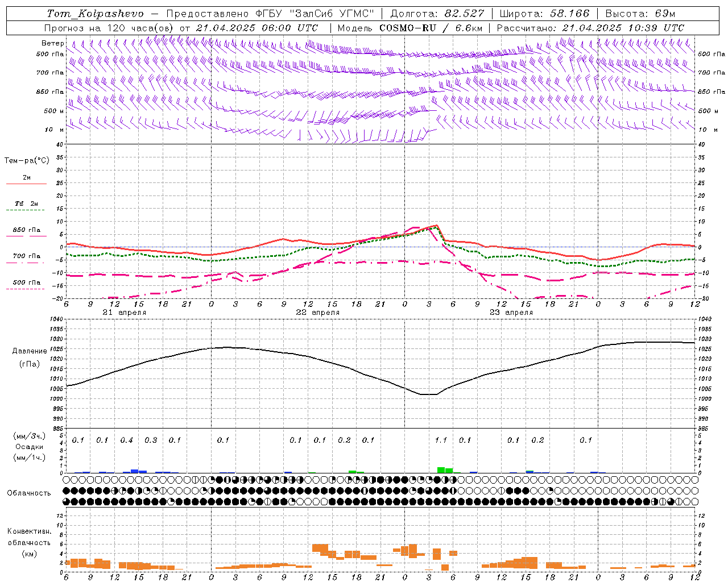Click the red 2м temperature legend line
This screenshot has width=728, height=582.
pyautogui.click(x=27, y=184)
